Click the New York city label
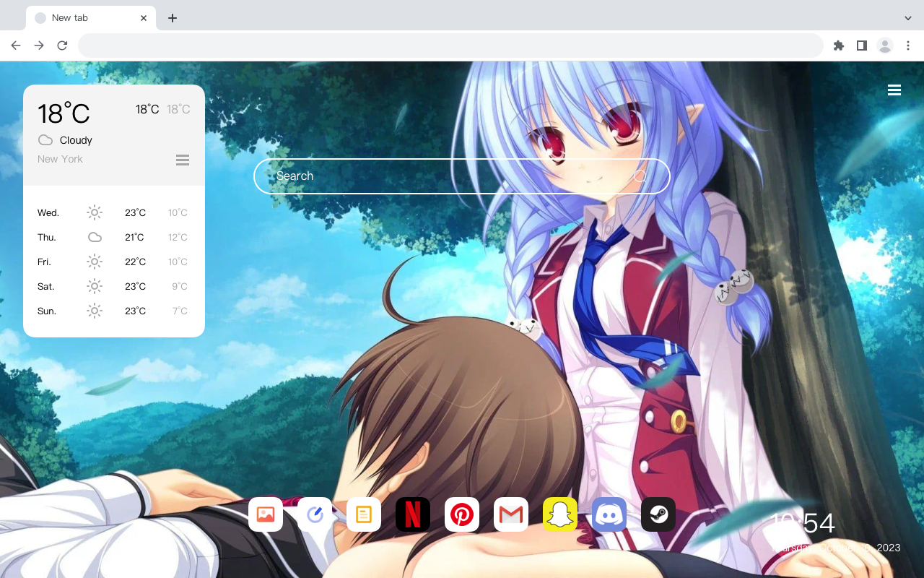The image size is (924, 578). coord(60,159)
